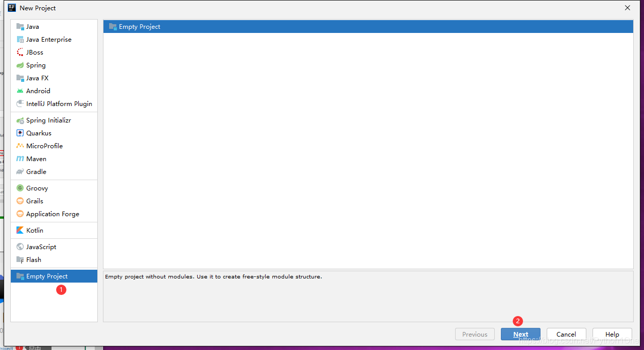The image size is (644, 350).
Task: Select Empty Project in sidebar
Action: coord(54,276)
